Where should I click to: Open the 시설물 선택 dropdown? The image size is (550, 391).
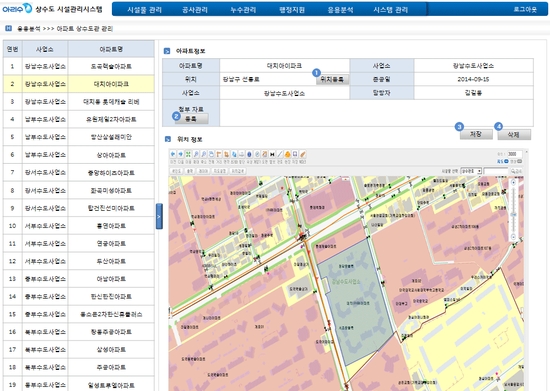pyautogui.click(x=471, y=171)
